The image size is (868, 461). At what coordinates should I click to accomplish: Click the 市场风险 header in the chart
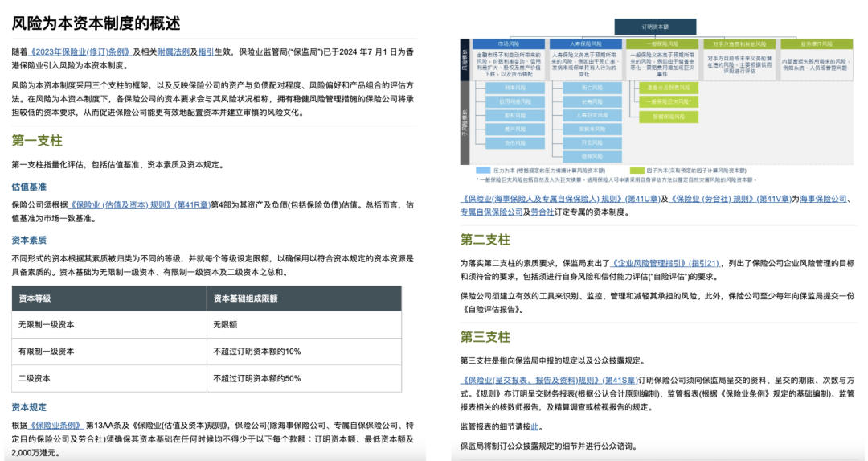[x=509, y=44]
